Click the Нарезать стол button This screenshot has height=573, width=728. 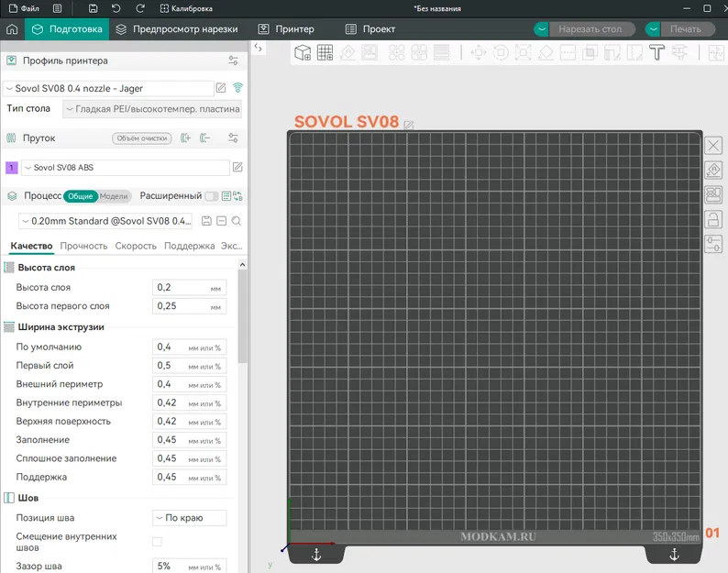click(591, 29)
